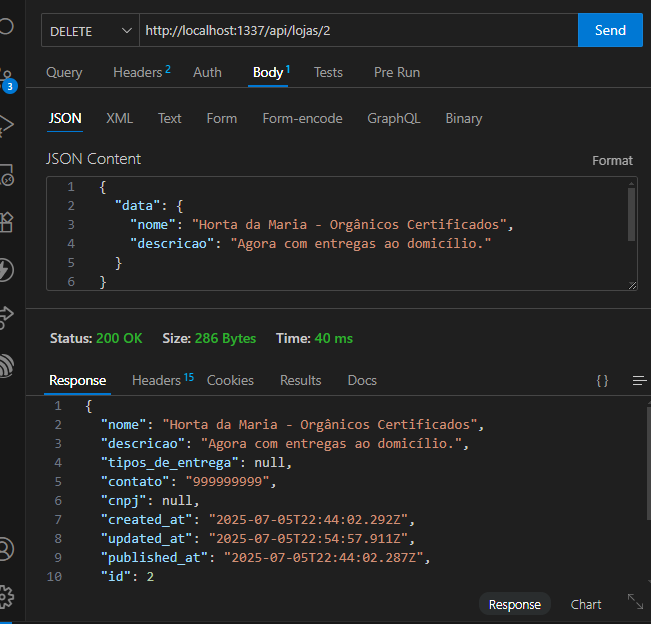Select Binary body type
Viewport: 651px width, 624px height.
tap(464, 119)
